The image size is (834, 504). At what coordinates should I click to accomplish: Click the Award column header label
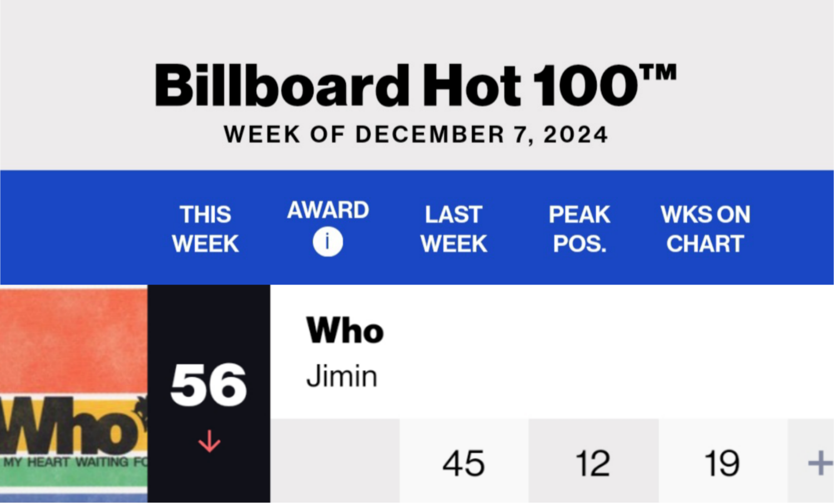[327, 210]
